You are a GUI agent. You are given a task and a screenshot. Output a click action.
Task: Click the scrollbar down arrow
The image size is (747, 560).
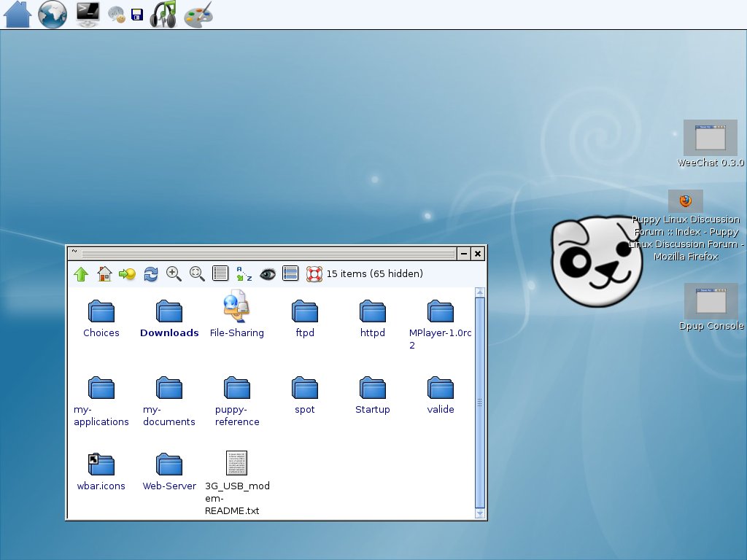point(480,513)
